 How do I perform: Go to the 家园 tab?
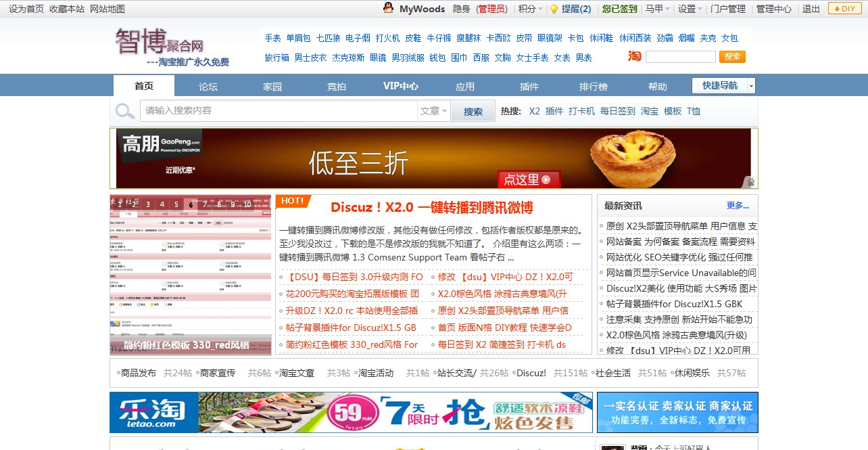272,86
